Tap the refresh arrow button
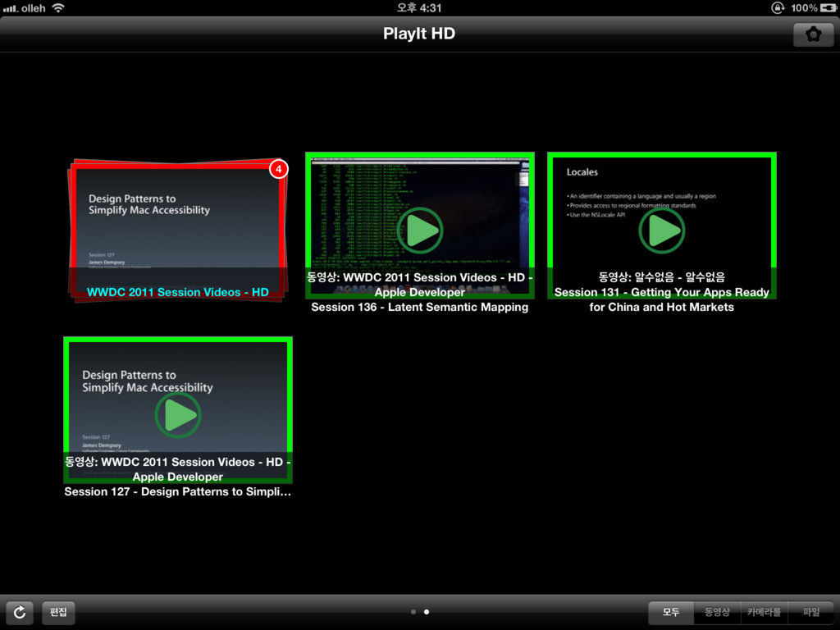Viewport: 840px width, 630px height. [20, 612]
